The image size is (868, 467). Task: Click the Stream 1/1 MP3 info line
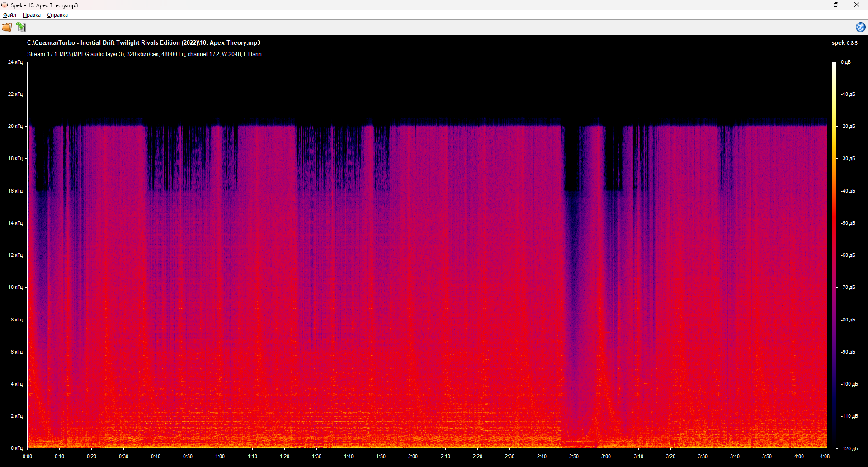click(144, 54)
